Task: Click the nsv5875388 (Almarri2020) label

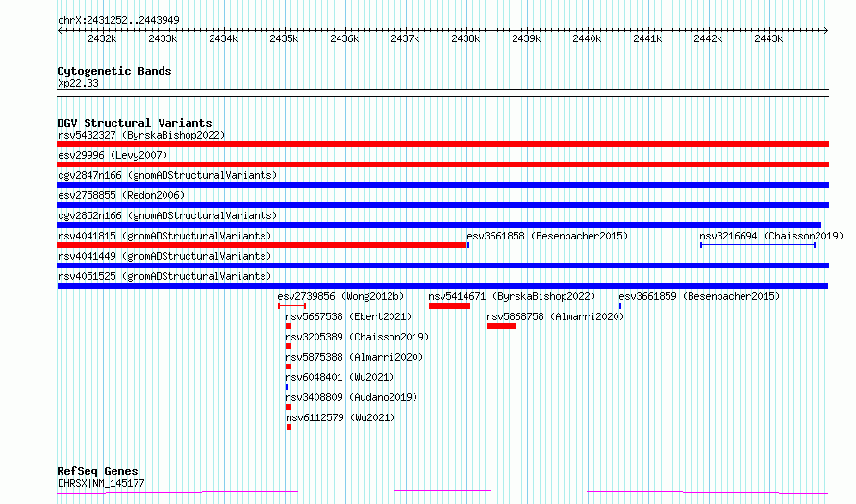Action: 354,357
